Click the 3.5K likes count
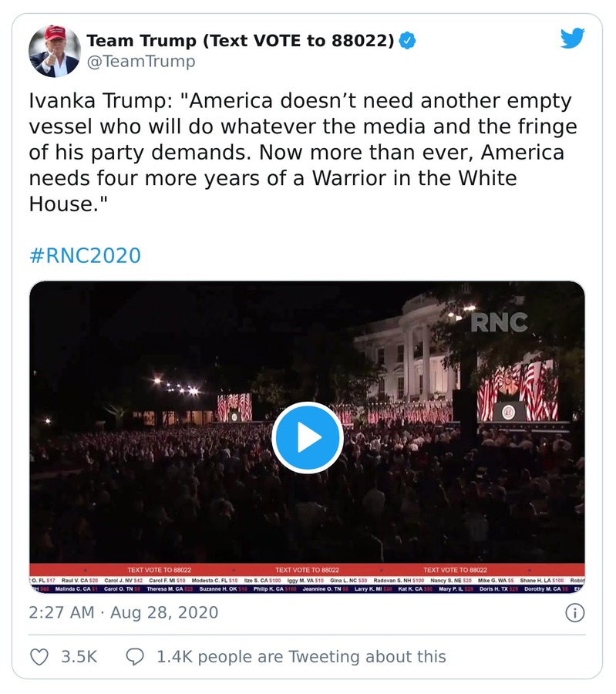This screenshot has width=616, height=694. click(79, 656)
